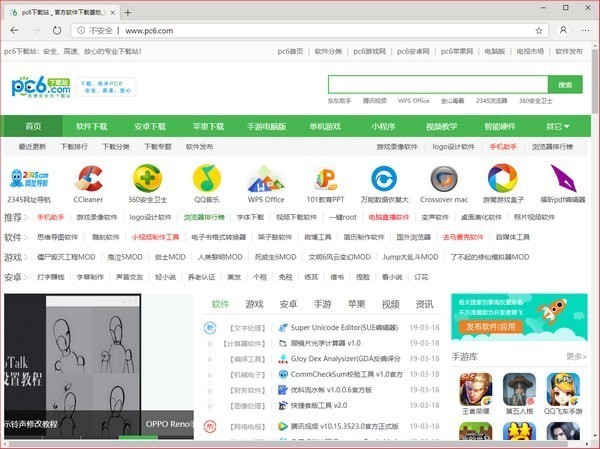
Task: Click the green 搜索 button
Action: tap(565, 85)
